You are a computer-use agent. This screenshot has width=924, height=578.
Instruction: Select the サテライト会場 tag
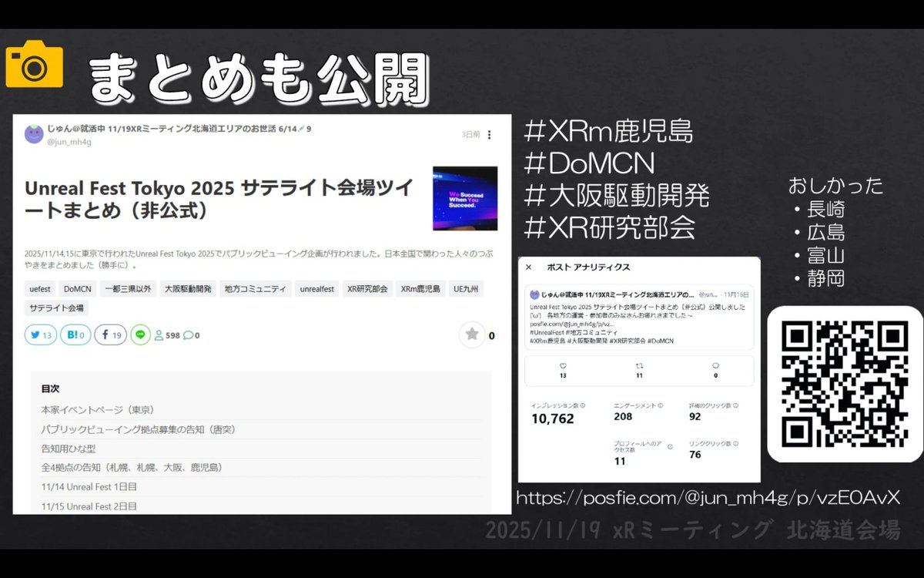pos(56,308)
